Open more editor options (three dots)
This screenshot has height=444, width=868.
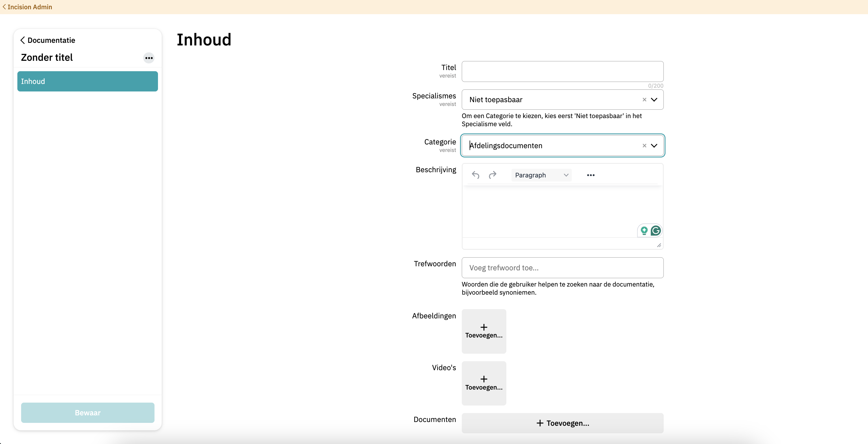[x=591, y=175]
